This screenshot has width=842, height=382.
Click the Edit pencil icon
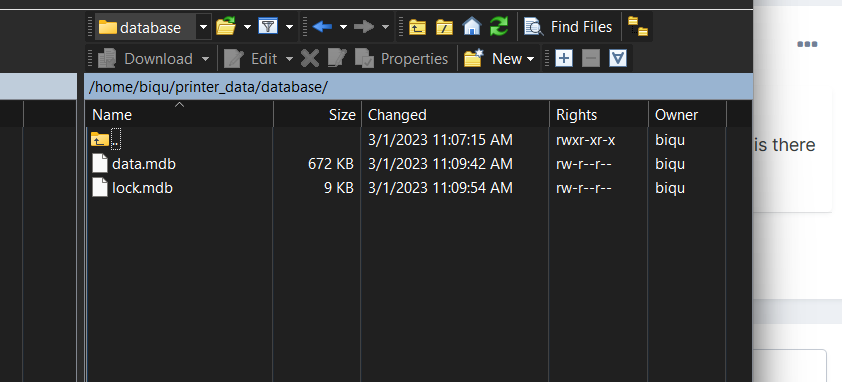pos(234,59)
